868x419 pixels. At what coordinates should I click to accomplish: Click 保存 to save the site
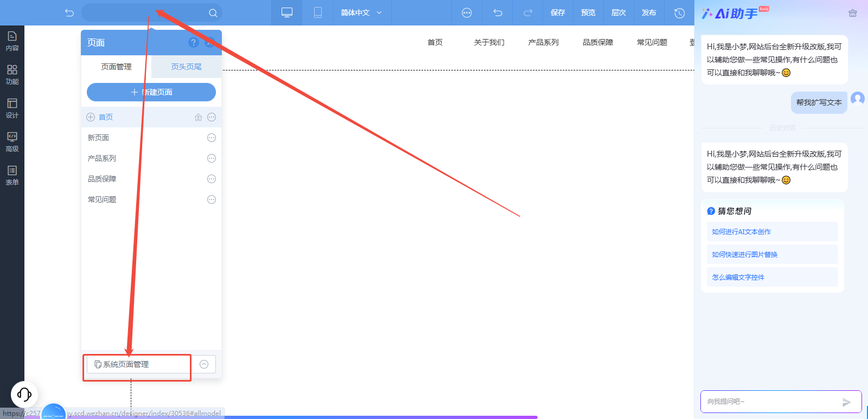click(558, 12)
